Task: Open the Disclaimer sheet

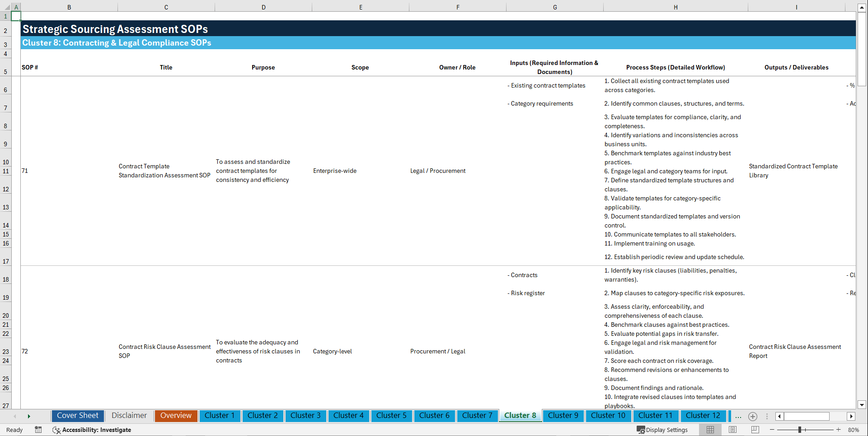Action: coord(129,416)
